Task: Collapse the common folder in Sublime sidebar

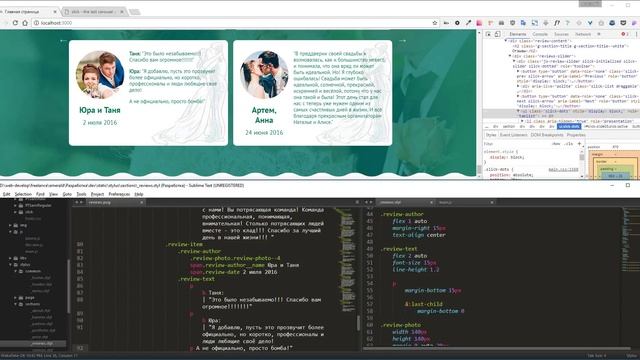Action: click(16, 271)
